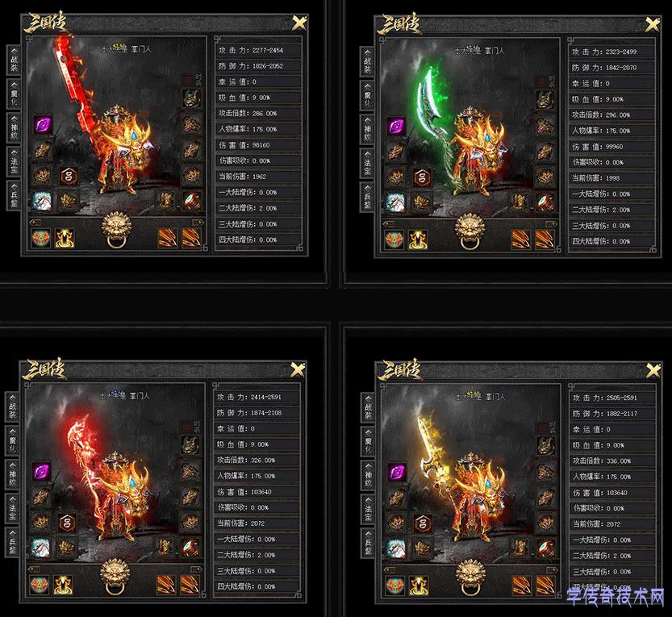Click the left arrow on the golden sword panel's skill bar

coord(389,570)
